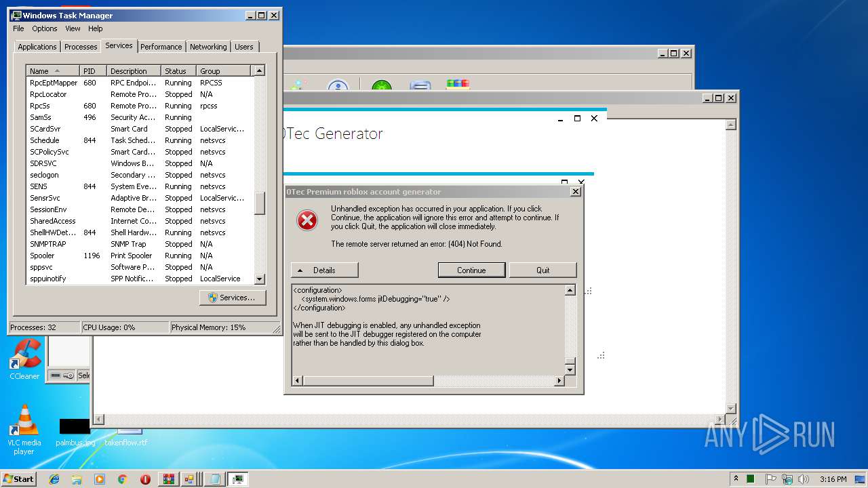This screenshot has width=868, height=488.
Task: Open Google Chrome from the taskbar
Action: click(122, 479)
